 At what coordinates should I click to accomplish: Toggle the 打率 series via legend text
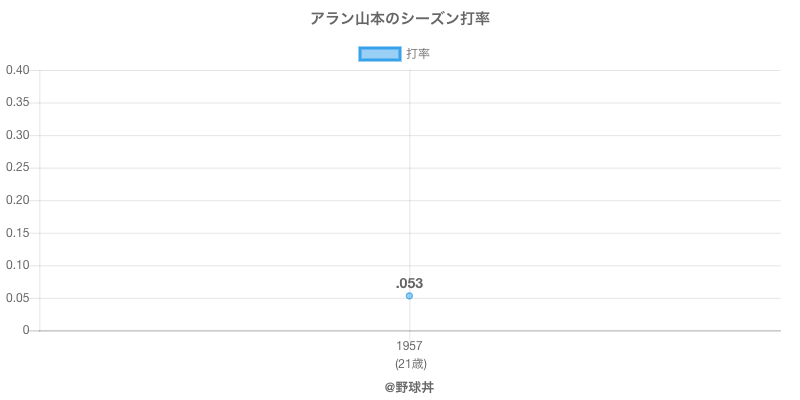pyautogui.click(x=418, y=54)
